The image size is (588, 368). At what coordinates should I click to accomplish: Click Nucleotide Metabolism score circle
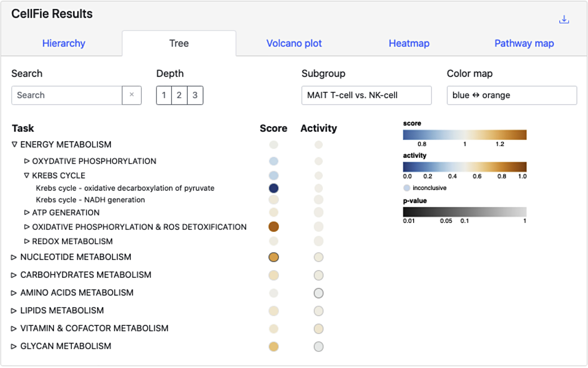(273, 257)
